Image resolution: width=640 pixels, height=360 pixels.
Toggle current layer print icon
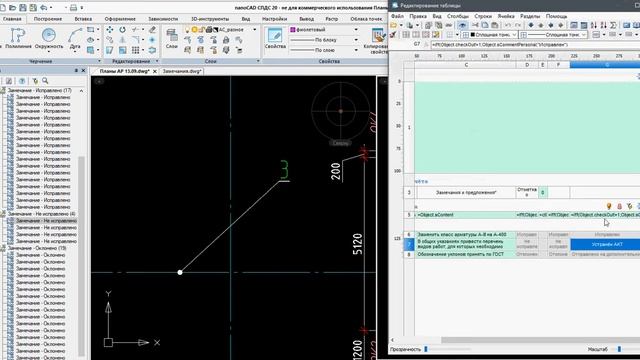coord(209,30)
